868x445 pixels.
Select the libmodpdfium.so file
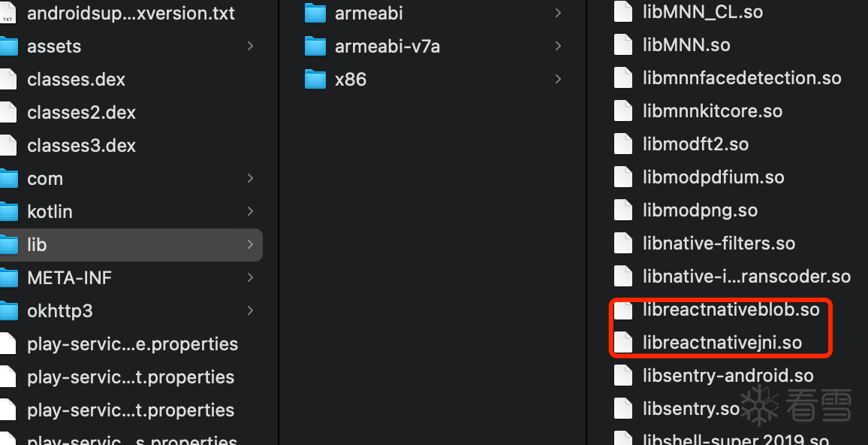pyautogui.click(x=713, y=177)
